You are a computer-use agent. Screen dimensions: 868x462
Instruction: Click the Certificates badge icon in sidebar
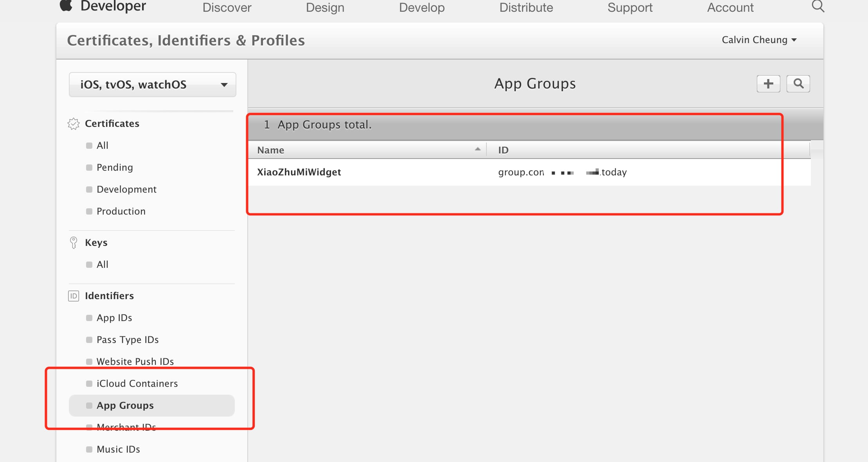(x=74, y=124)
